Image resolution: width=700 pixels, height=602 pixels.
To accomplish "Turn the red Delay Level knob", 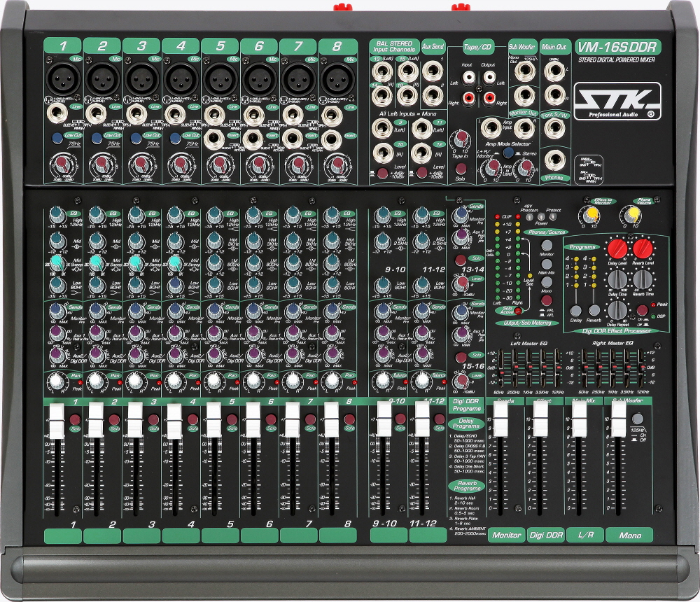I will coord(617,248).
